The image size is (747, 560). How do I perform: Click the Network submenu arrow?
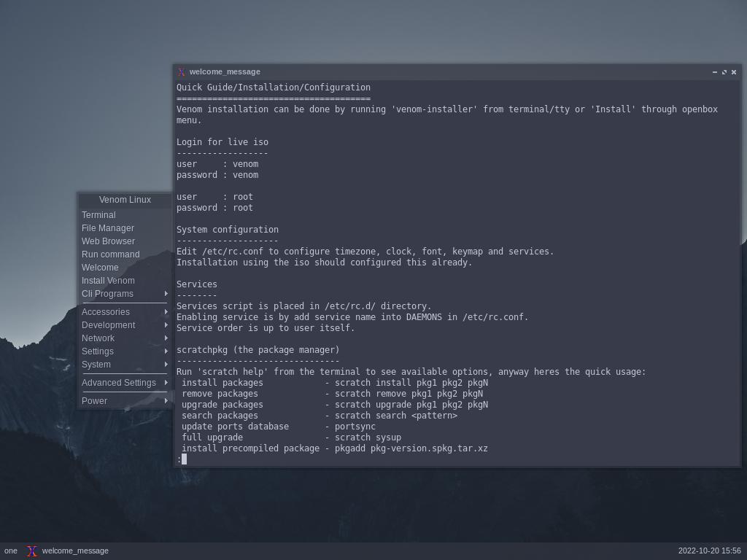(166, 338)
